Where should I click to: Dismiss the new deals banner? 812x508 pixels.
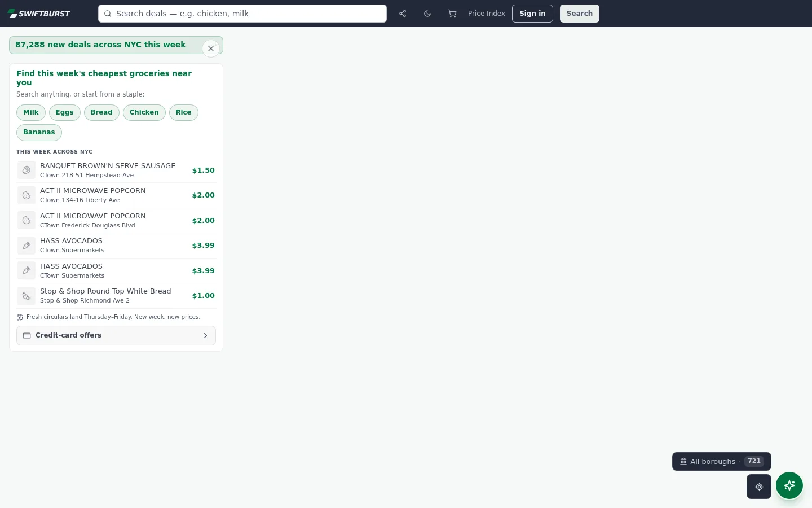click(x=211, y=49)
